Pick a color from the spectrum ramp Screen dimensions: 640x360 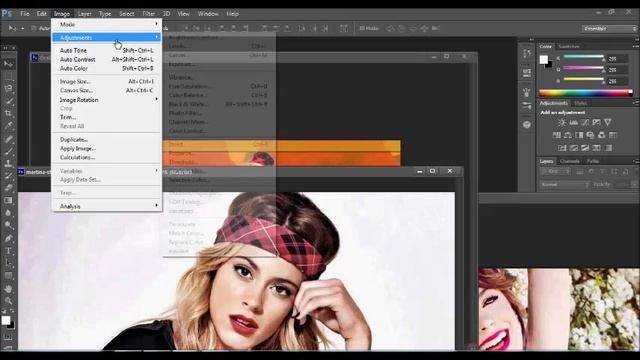coord(586,93)
